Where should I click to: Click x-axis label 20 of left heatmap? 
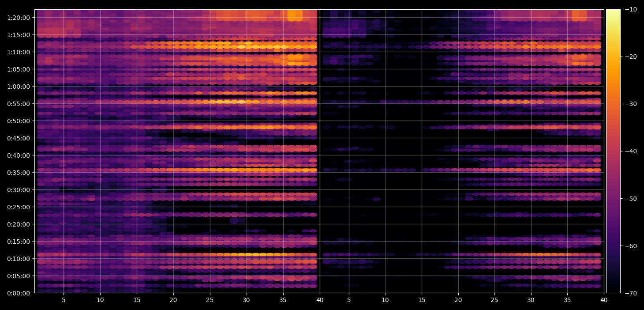173,300
